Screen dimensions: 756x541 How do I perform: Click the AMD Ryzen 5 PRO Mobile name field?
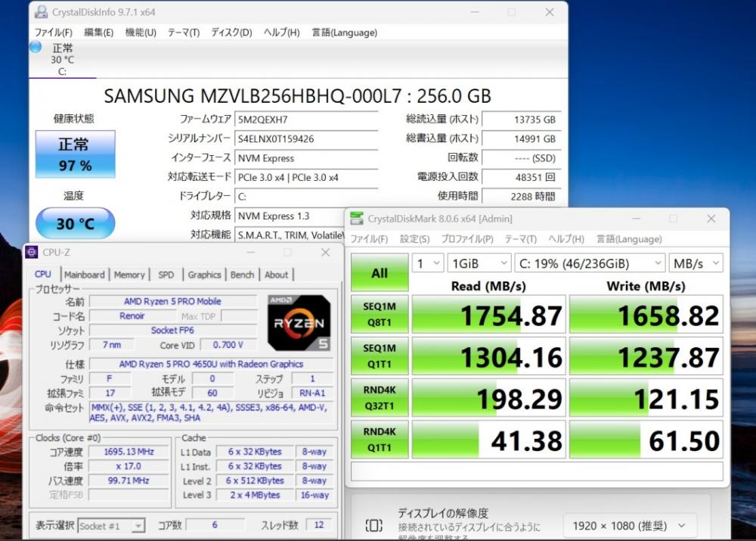coord(172,301)
